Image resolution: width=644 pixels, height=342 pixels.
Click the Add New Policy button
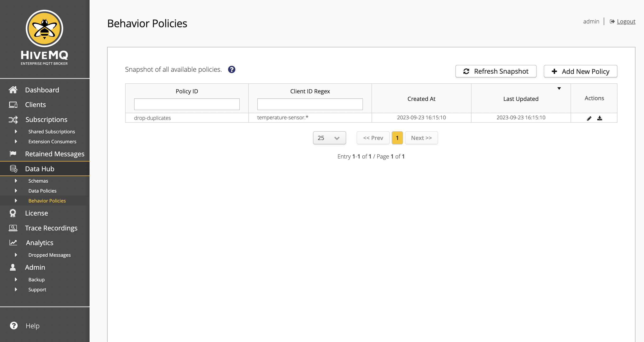tap(581, 71)
